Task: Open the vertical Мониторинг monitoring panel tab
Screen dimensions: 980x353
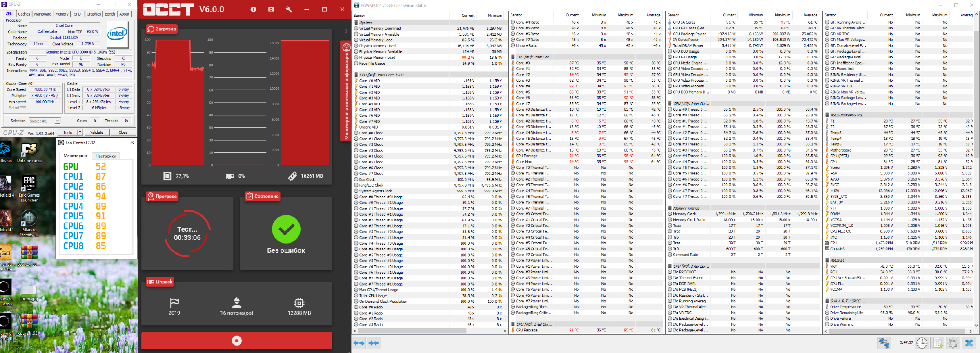Action: [346, 92]
